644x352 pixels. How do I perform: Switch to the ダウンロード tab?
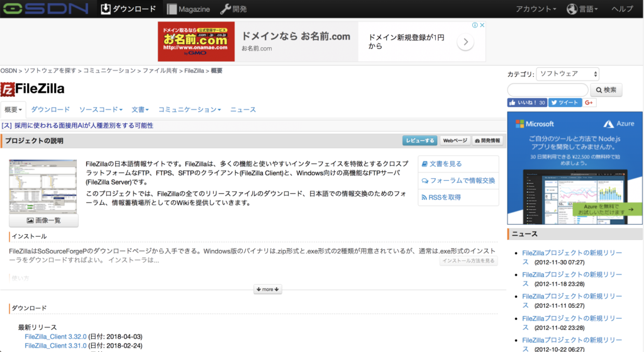tap(50, 110)
